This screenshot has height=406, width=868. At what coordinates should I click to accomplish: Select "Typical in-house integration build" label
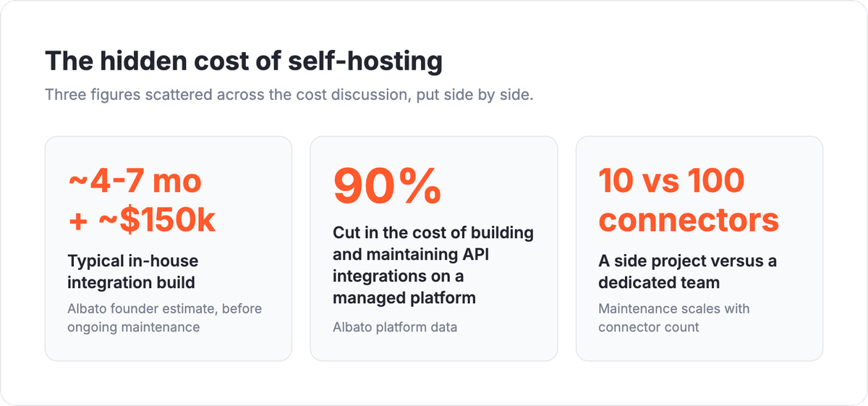pos(133,270)
